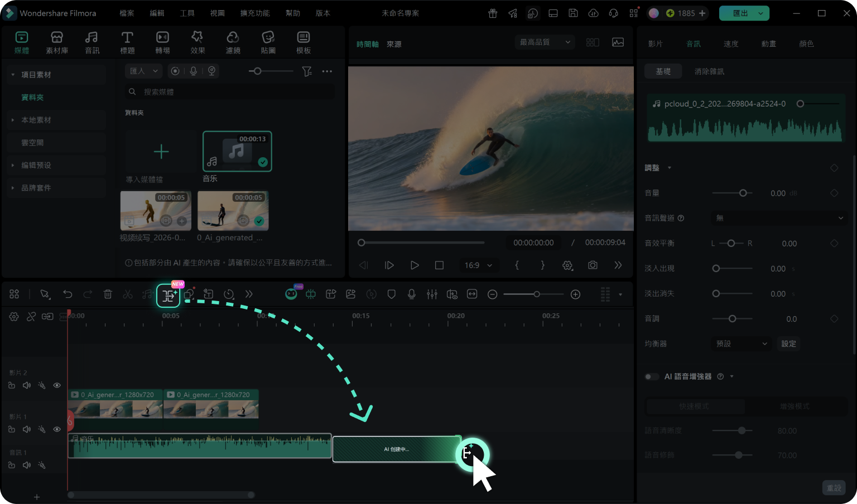The image size is (857, 504).
Task: Open the 音訊聲道 dropdown
Action: (779, 218)
